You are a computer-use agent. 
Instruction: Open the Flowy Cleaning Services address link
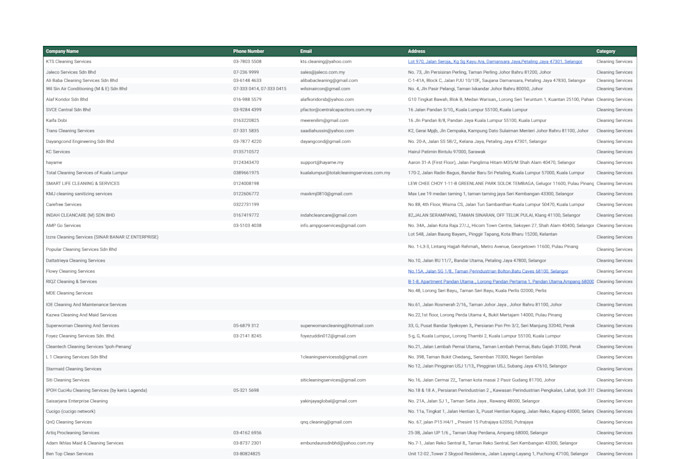coord(488,271)
